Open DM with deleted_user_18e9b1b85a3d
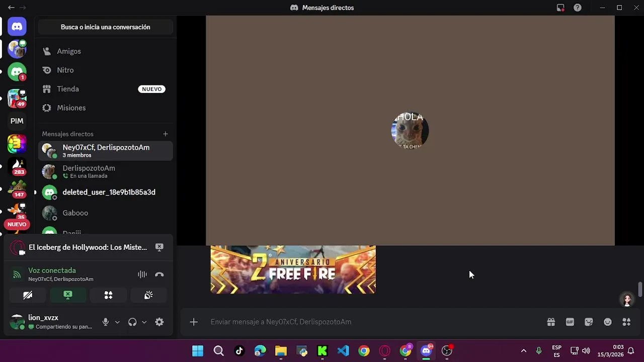Viewport: 644px width, 362px height. (106, 192)
